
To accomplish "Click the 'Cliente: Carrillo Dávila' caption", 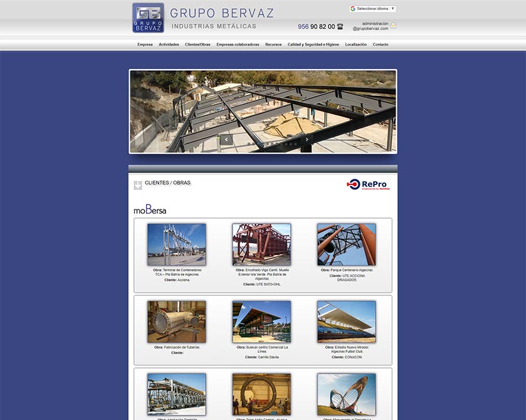I will [262, 357].
